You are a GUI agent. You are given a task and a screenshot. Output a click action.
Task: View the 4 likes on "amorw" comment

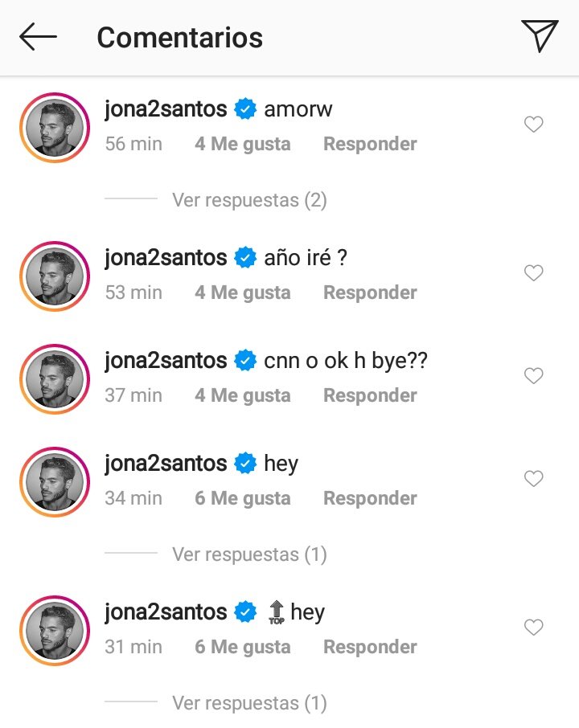tap(242, 145)
